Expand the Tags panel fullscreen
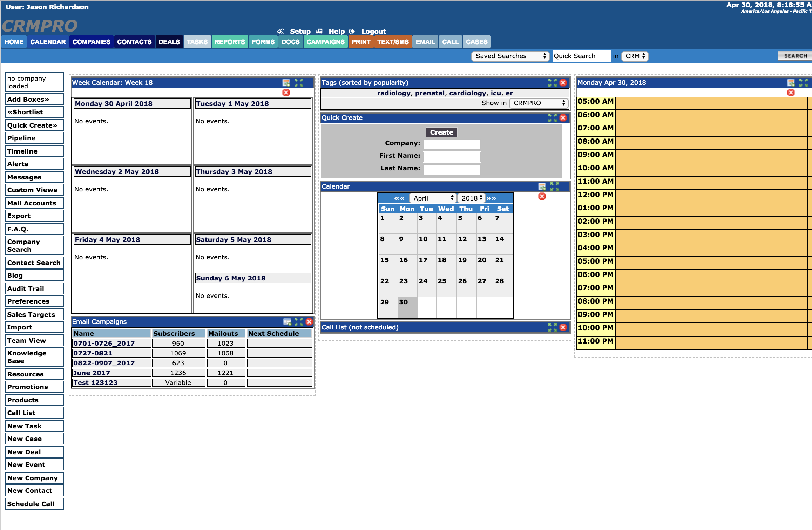Image resolution: width=812 pixels, height=530 pixels. click(552, 83)
